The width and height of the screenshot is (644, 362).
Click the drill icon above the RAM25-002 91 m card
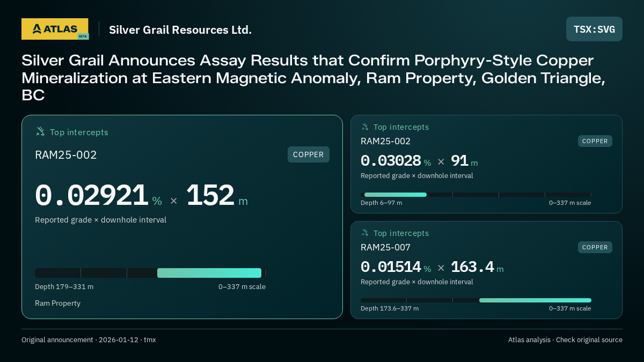(365, 127)
